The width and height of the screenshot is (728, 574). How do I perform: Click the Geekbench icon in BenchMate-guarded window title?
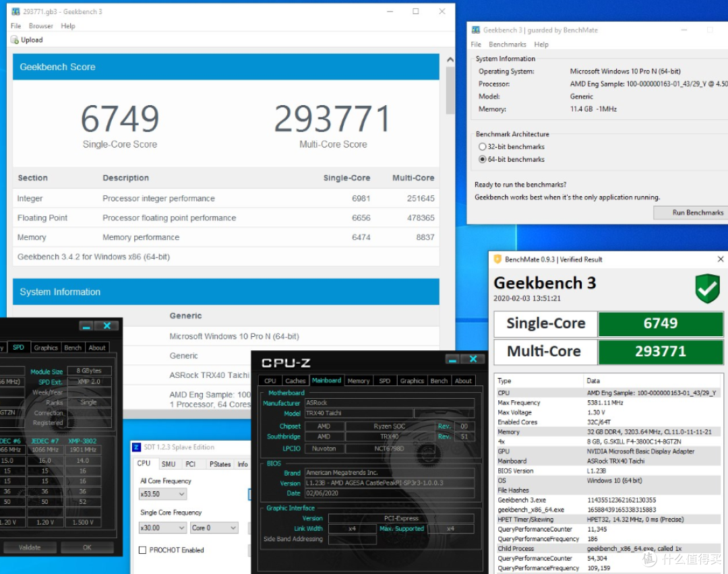pyautogui.click(x=476, y=30)
